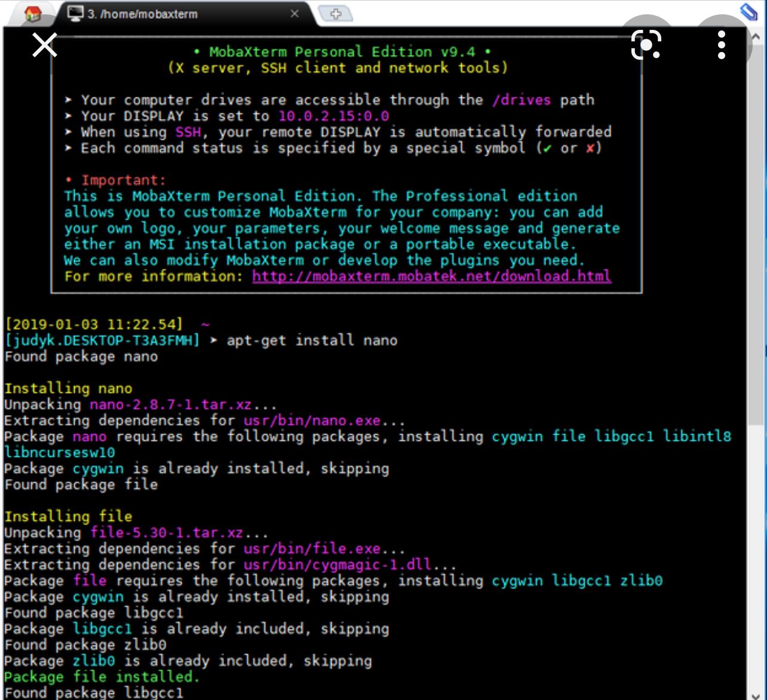Click the blue paperclip icon at top right
The width and height of the screenshot is (767, 700).
tap(749, 11)
